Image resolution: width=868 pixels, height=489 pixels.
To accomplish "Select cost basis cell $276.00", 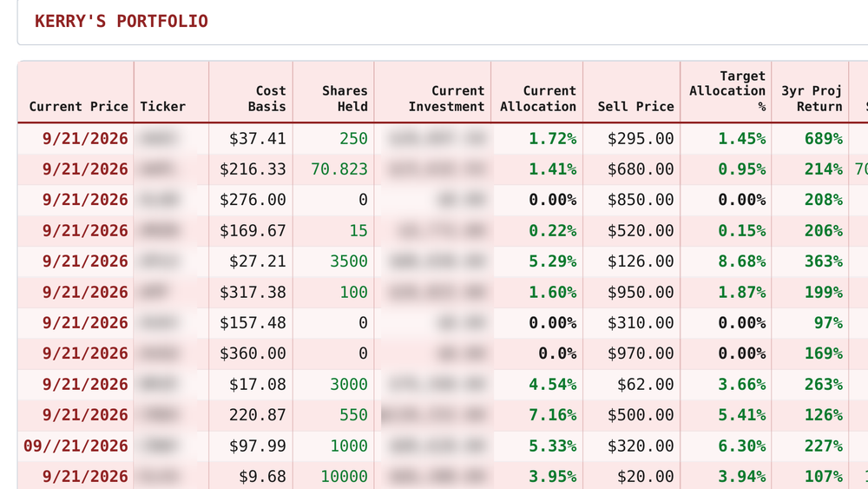I will (x=253, y=200).
